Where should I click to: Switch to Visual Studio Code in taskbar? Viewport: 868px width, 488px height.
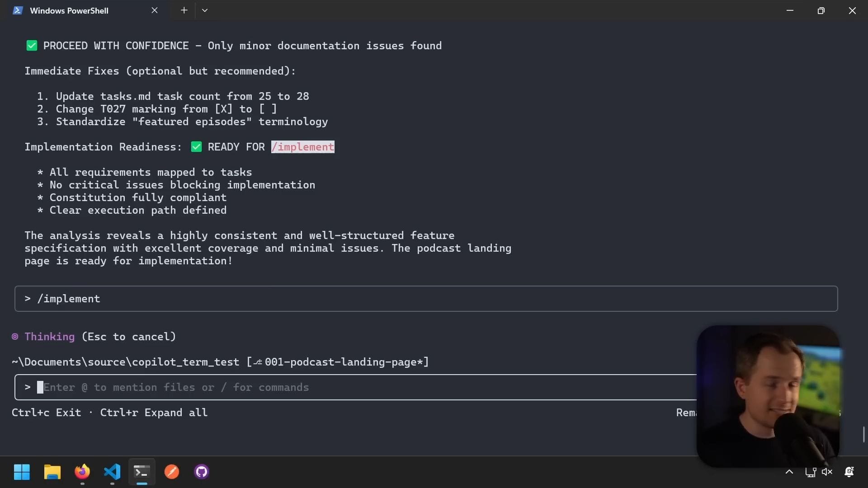point(112,472)
